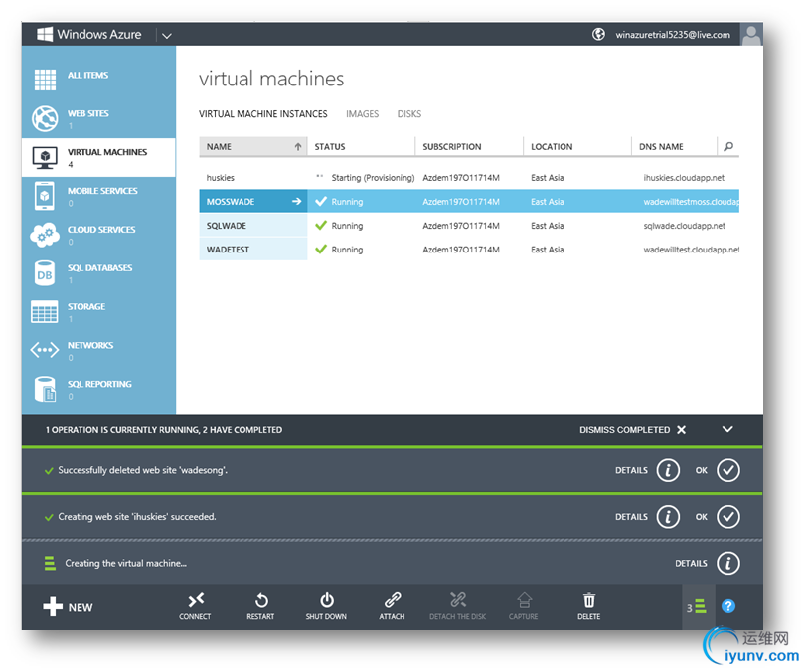Click the Delete trash icon
Viewport: 805px width, 672px height.
coord(589,600)
